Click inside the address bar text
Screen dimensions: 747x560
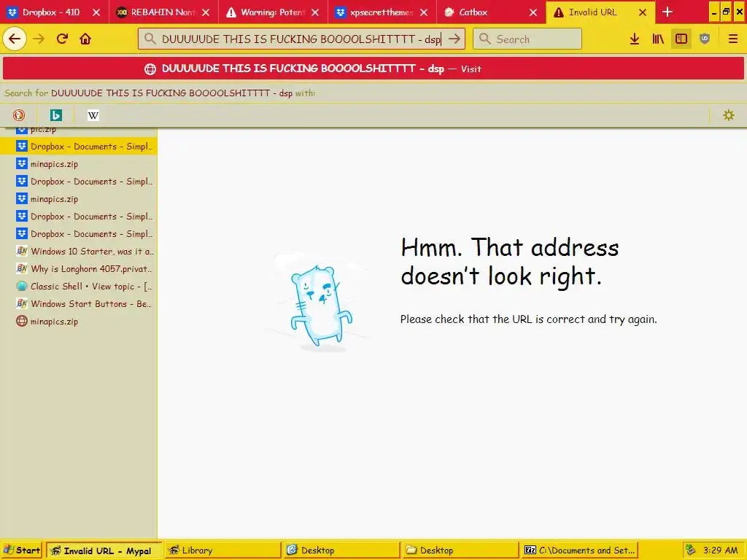pyautogui.click(x=301, y=39)
